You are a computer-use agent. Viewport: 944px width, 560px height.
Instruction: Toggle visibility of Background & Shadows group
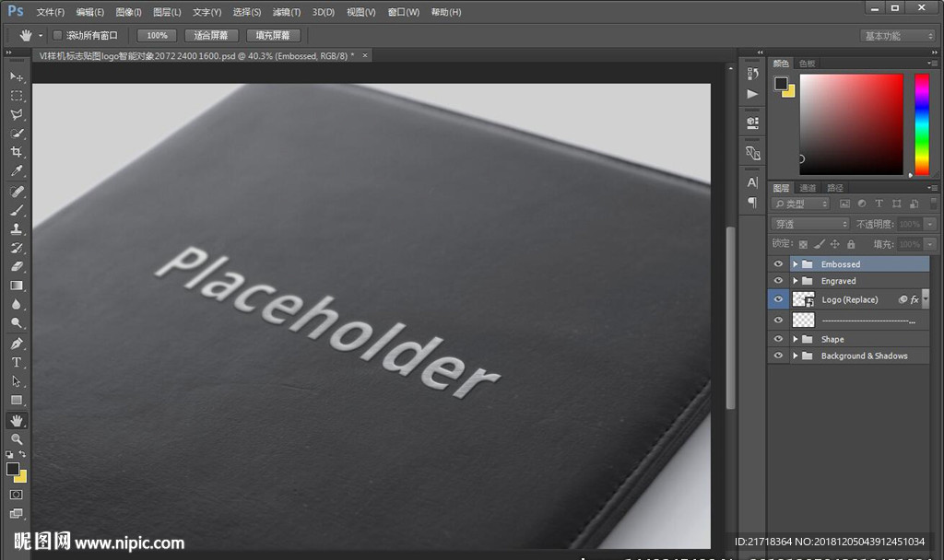(779, 356)
